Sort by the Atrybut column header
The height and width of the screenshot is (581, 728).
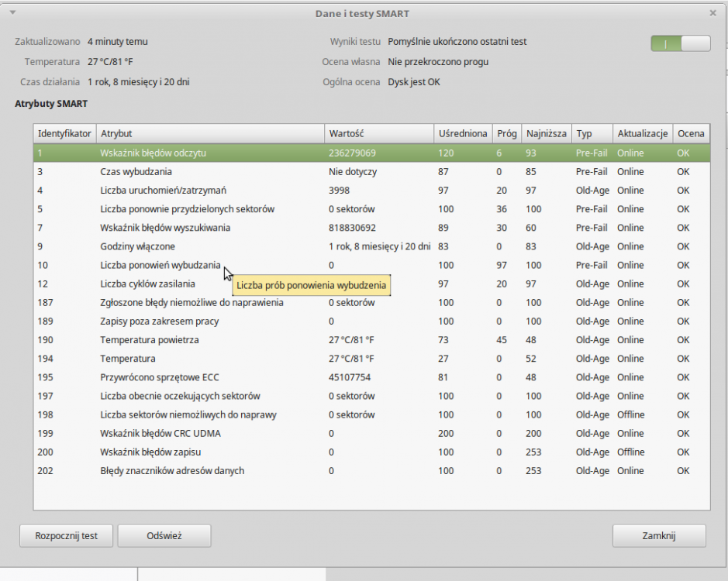tap(209, 134)
